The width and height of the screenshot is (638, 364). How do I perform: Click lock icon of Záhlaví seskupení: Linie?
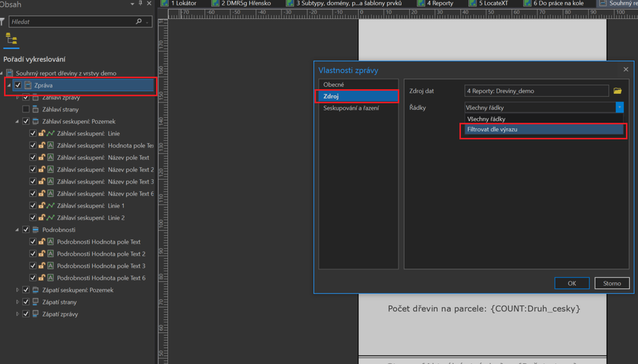click(42, 133)
